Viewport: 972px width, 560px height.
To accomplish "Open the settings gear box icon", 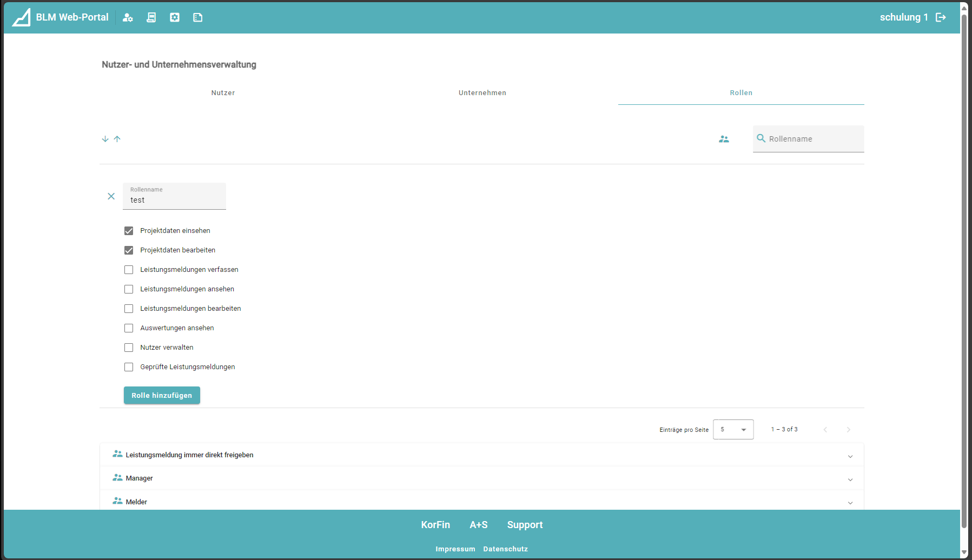I will 175,17.
